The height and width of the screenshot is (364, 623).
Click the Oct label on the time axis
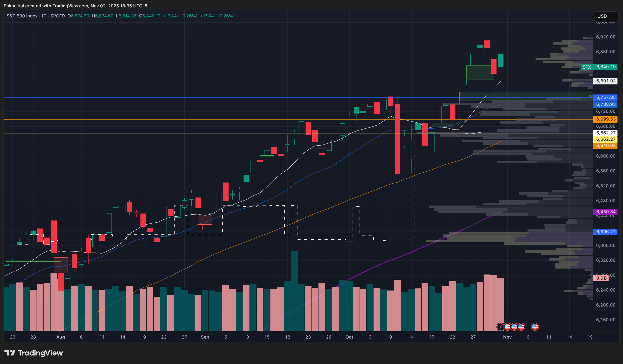(x=349, y=337)
